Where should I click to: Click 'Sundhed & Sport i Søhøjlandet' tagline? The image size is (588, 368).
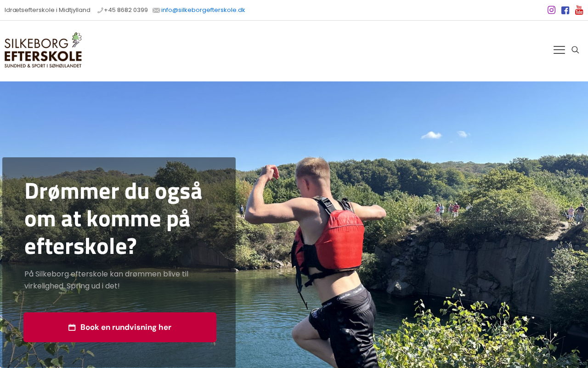[43, 66]
